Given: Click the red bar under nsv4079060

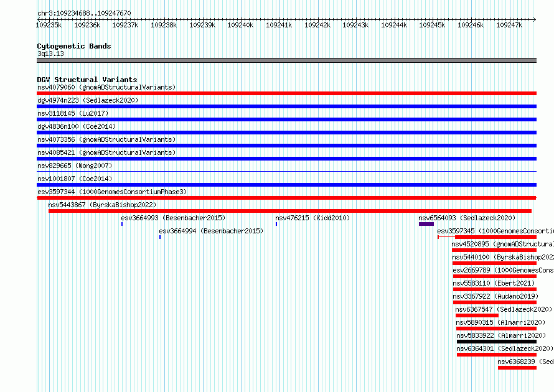Looking at the screenshot, I should click(x=286, y=93).
